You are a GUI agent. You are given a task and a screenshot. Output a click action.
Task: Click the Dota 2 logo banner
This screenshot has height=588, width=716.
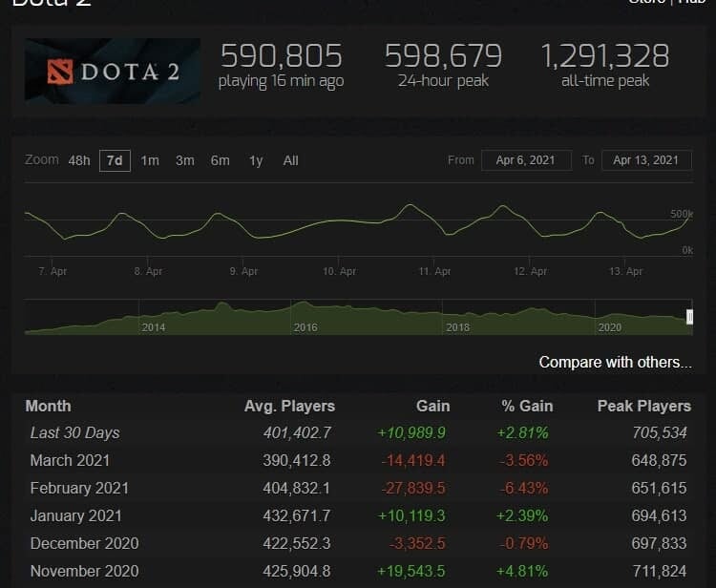click(113, 71)
